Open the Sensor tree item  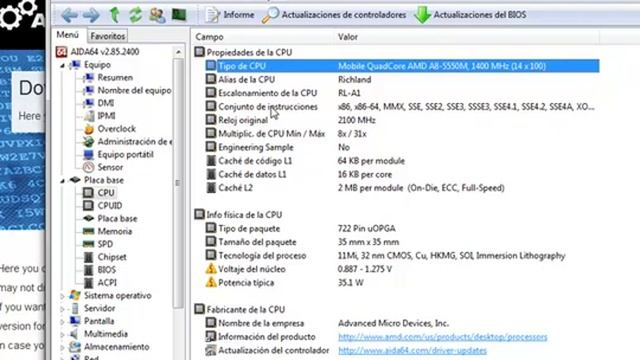110,167
